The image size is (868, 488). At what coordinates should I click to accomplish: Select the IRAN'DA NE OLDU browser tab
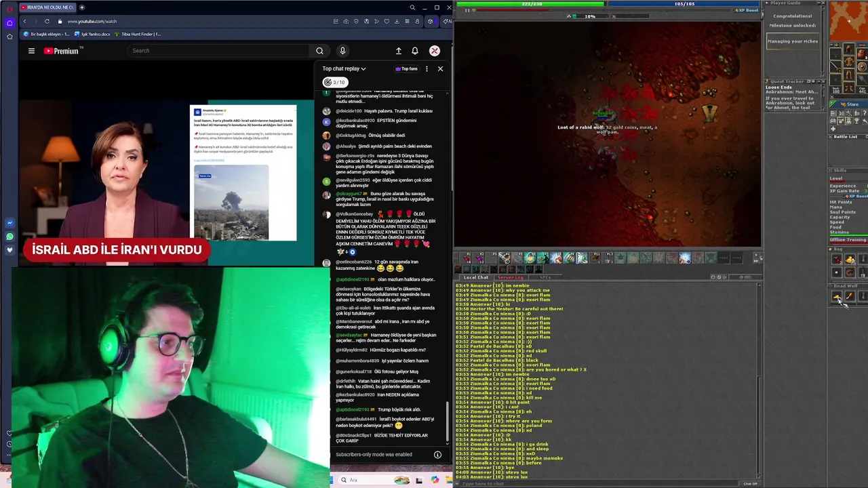click(x=47, y=7)
